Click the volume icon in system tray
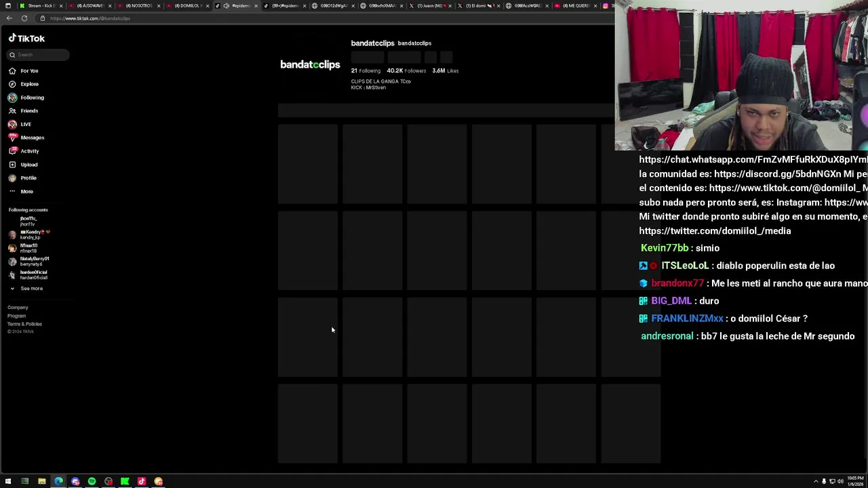 [x=840, y=481]
